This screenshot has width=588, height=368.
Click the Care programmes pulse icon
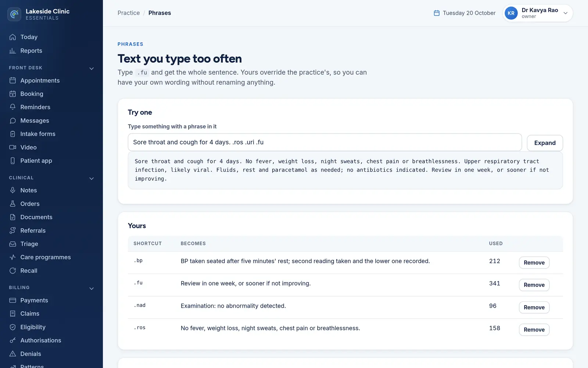[12, 257]
